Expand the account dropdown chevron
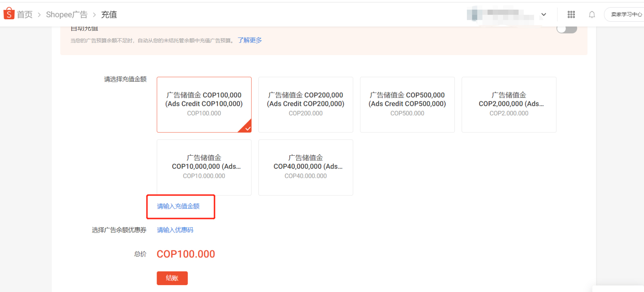Image resolution: width=644 pixels, height=292 pixels. pos(543,14)
